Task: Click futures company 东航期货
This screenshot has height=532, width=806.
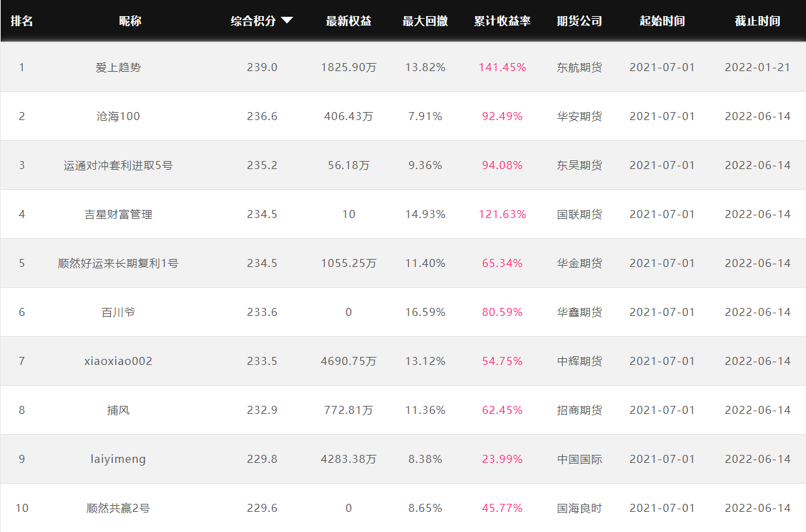Action: (x=580, y=67)
